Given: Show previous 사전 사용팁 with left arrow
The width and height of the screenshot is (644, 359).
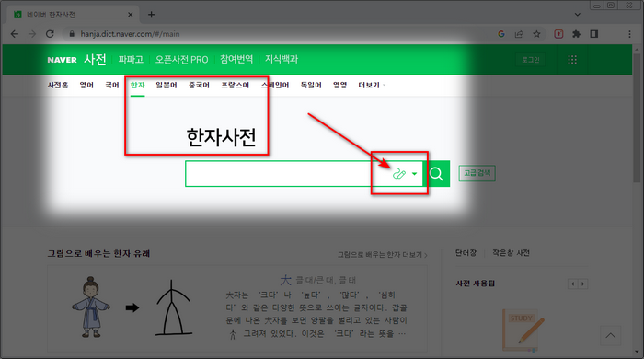Looking at the screenshot, I should (x=573, y=284).
